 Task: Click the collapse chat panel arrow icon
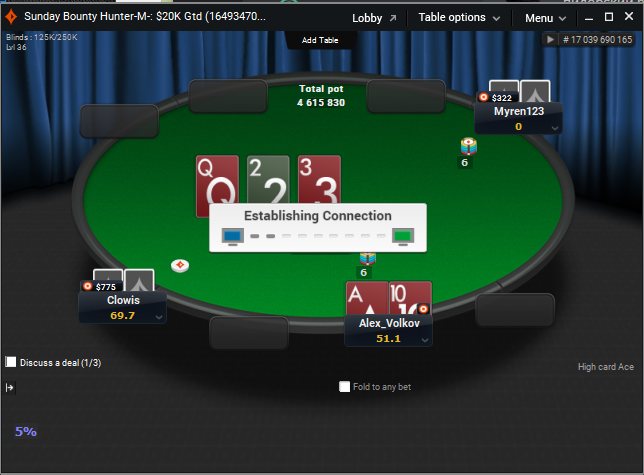click(10, 388)
